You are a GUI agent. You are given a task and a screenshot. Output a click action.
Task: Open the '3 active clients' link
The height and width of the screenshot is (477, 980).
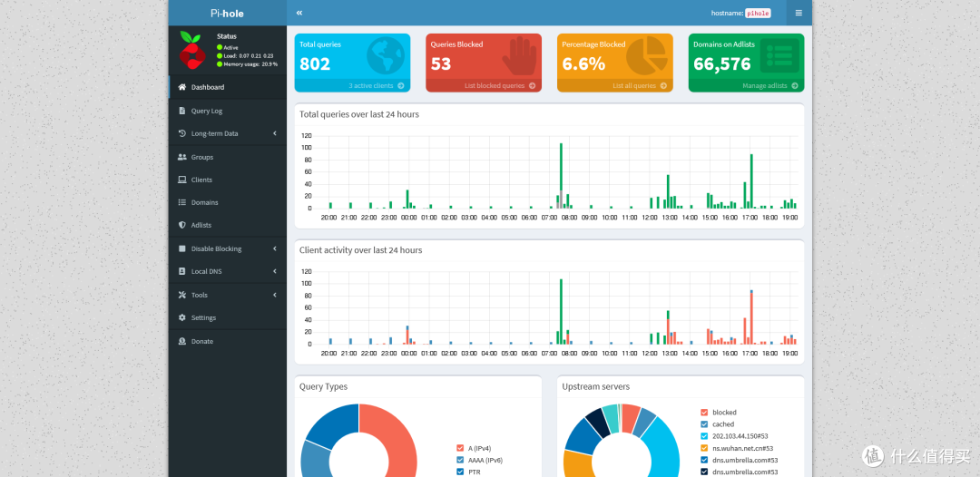click(377, 85)
